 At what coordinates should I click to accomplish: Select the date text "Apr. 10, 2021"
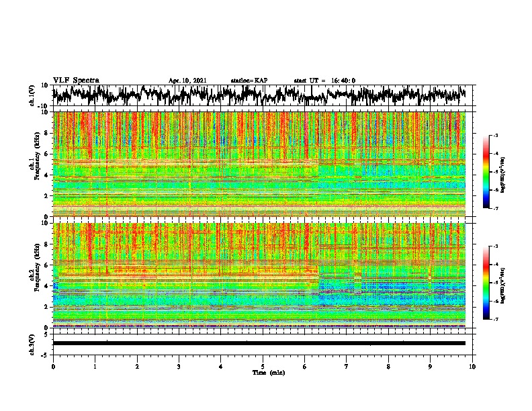coord(187,81)
